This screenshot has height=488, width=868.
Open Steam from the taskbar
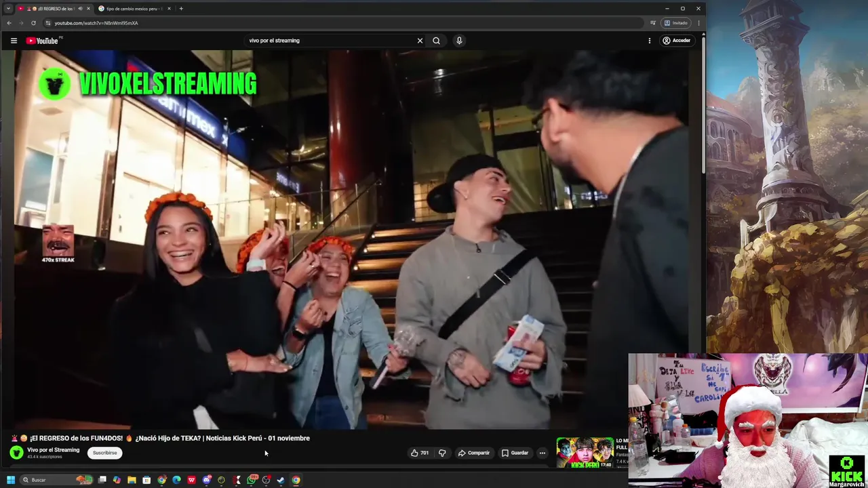click(x=281, y=480)
